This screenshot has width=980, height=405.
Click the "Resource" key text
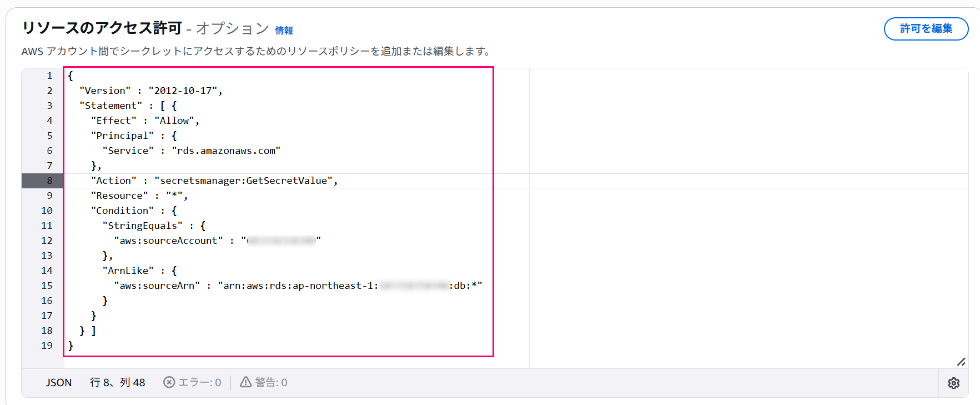(x=119, y=196)
